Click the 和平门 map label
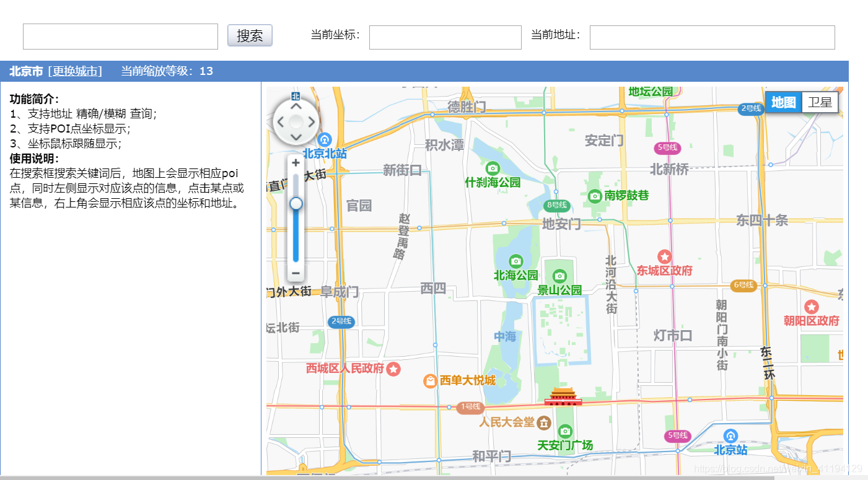The width and height of the screenshot is (868, 480). point(491,456)
